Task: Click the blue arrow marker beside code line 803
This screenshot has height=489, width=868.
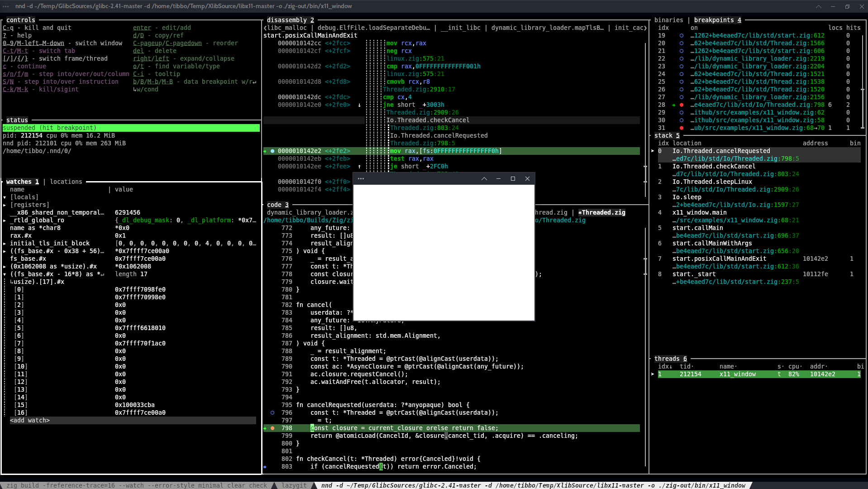Action: [265, 466]
